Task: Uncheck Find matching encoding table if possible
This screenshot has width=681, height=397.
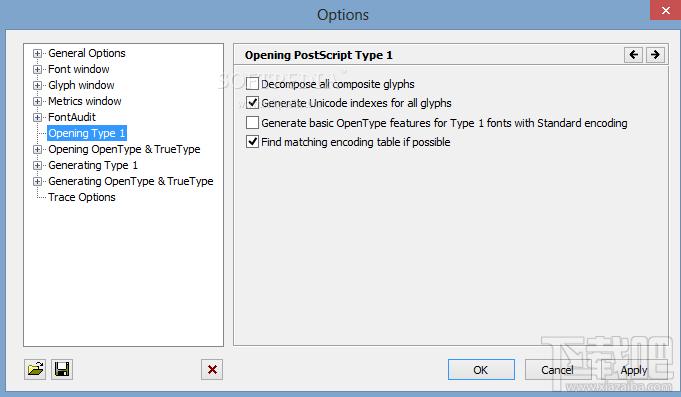Action: (x=252, y=142)
